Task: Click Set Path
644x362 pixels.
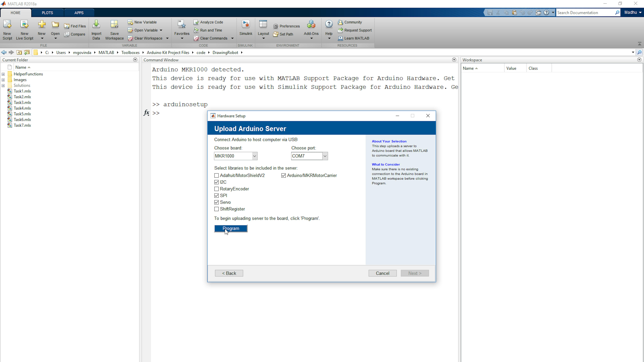Action: click(x=283, y=34)
